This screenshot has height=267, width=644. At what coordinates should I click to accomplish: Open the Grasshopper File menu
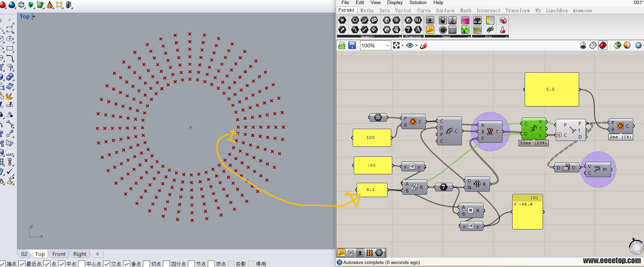(x=345, y=2)
